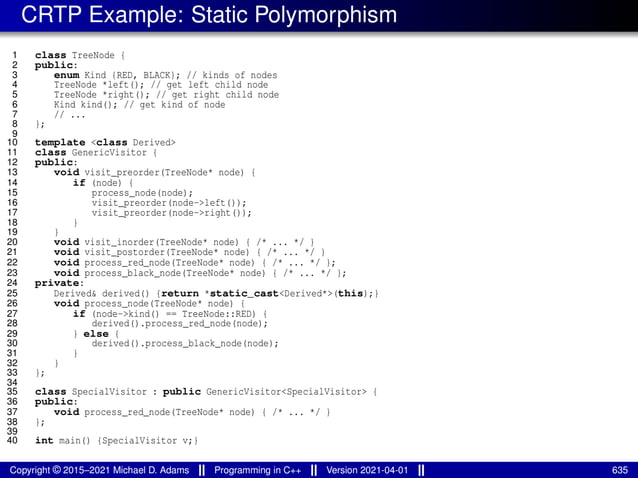Screen dimensions: 638x478
Task: Select the line "class TreeNode {"
Action: click(80, 55)
